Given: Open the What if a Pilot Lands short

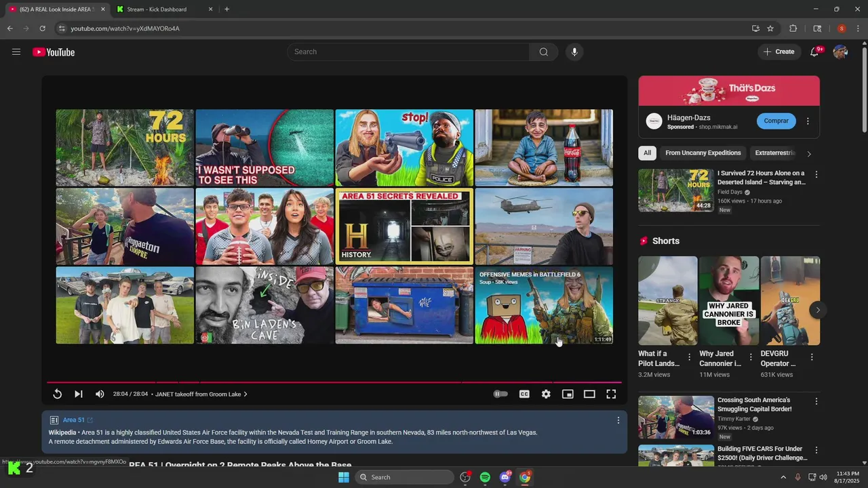Looking at the screenshot, I should tap(667, 301).
